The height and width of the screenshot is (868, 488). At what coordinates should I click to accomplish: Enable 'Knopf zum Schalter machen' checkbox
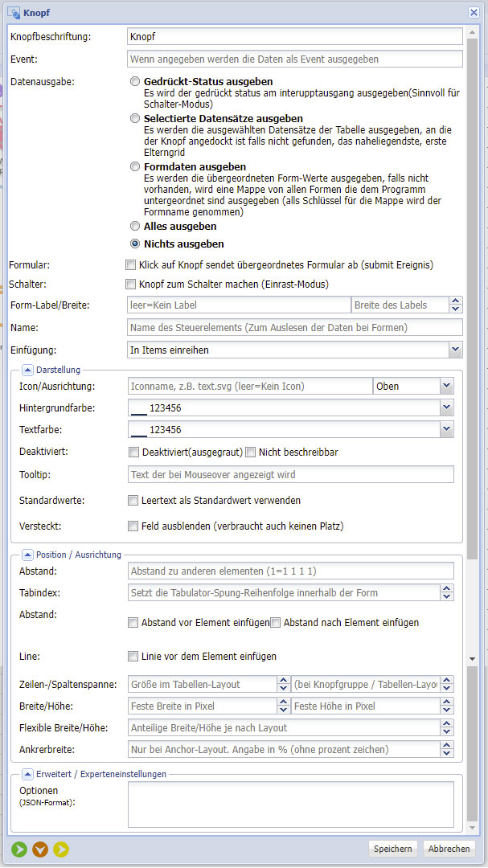131,284
